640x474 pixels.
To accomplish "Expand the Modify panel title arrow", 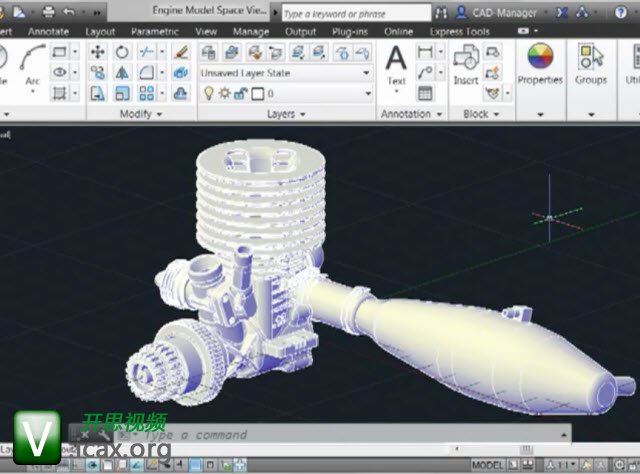I will [x=158, y=114].
